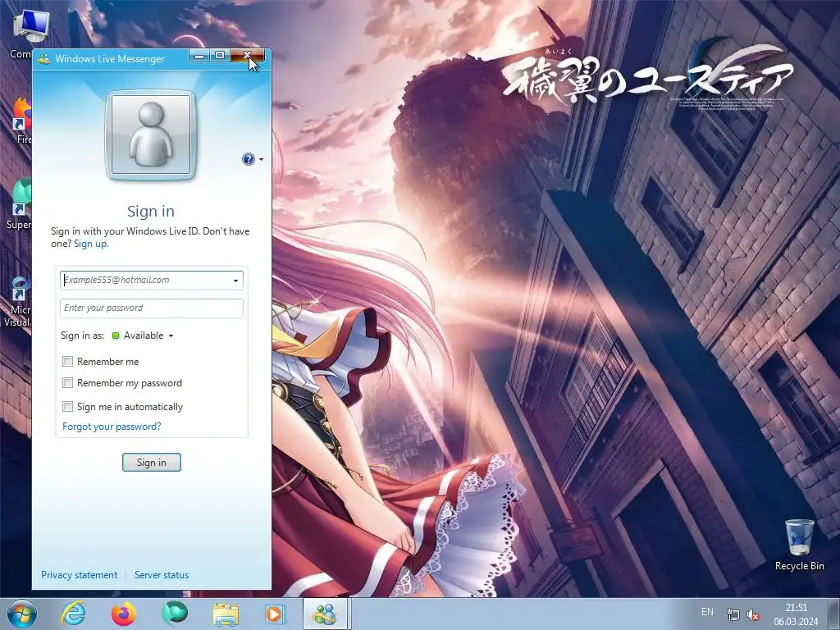Select the Microsoft Visual desktop shortcut

coord(18,301)
